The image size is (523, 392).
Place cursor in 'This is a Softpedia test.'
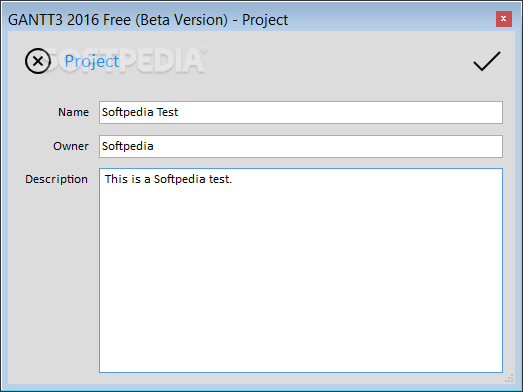click(x=168, y=179)
